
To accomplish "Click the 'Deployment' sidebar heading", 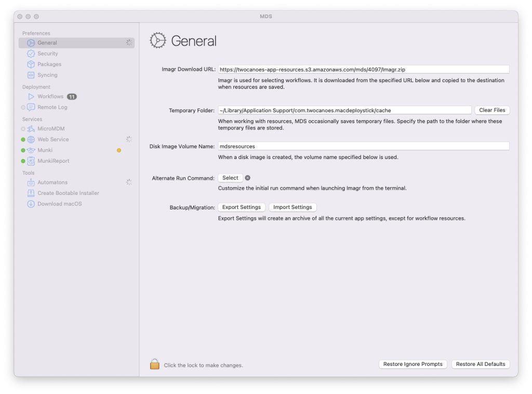I will pyautogui.click(x=36, y=87).
